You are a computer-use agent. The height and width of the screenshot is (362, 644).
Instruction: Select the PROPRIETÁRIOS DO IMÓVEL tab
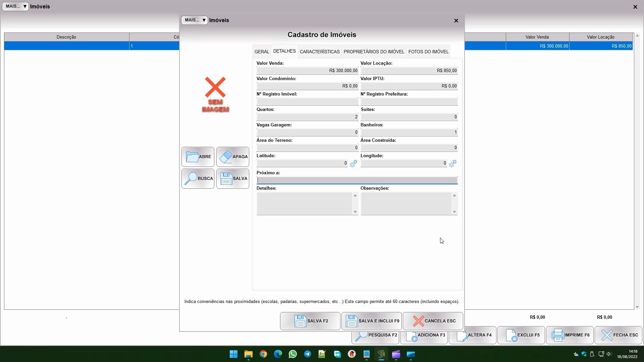[374, 52]
